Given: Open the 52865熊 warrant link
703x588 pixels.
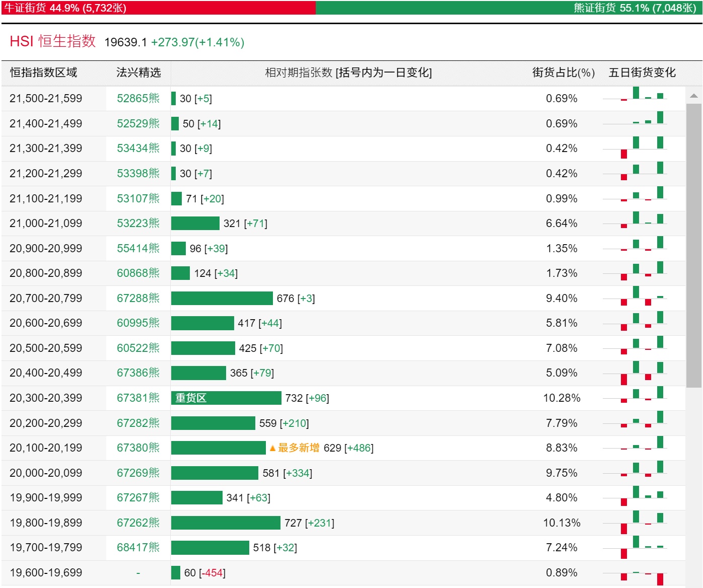Looking at the screenshot, I should tap(138, 99).
